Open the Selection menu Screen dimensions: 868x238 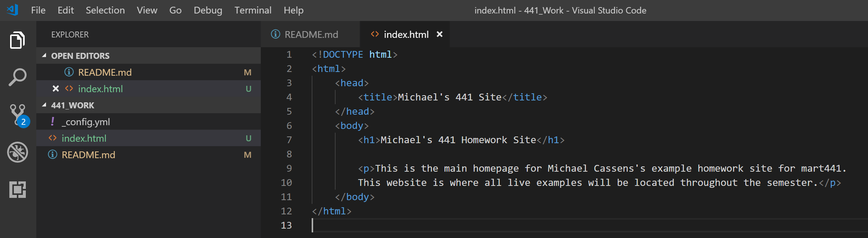click(x=105, y=10)
